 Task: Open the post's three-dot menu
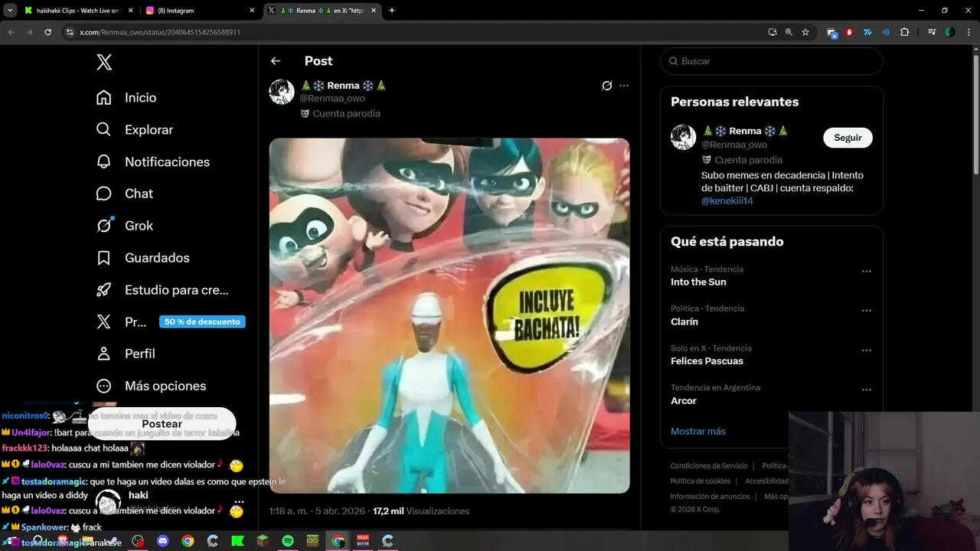coord(624,86)
